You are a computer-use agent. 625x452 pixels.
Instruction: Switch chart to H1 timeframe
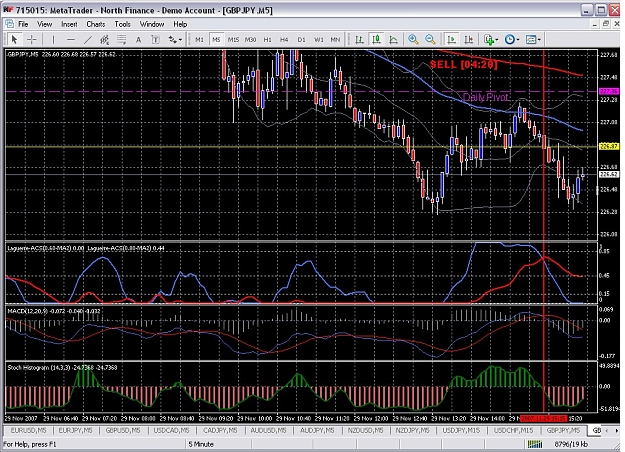point(267,39)
